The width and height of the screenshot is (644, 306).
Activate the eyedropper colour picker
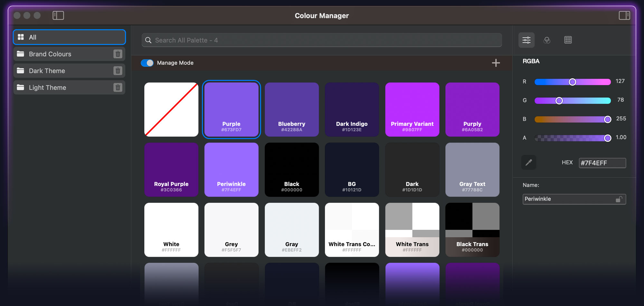(x=528, y=162)
